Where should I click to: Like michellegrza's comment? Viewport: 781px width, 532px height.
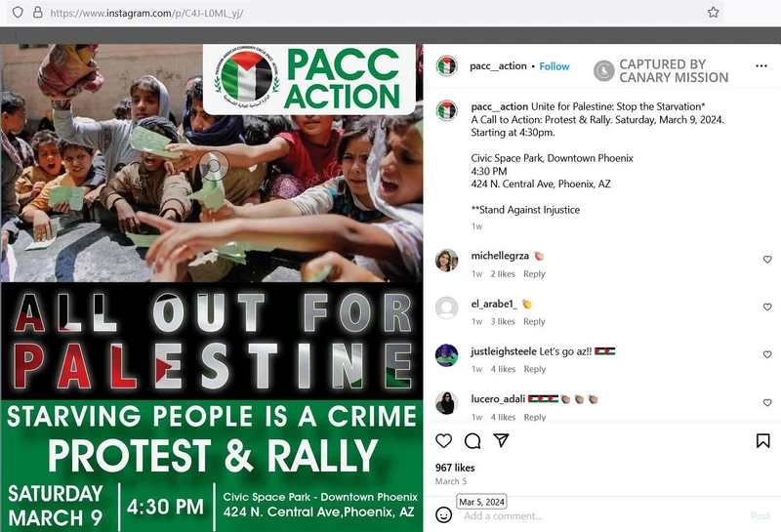pos(767,259)
